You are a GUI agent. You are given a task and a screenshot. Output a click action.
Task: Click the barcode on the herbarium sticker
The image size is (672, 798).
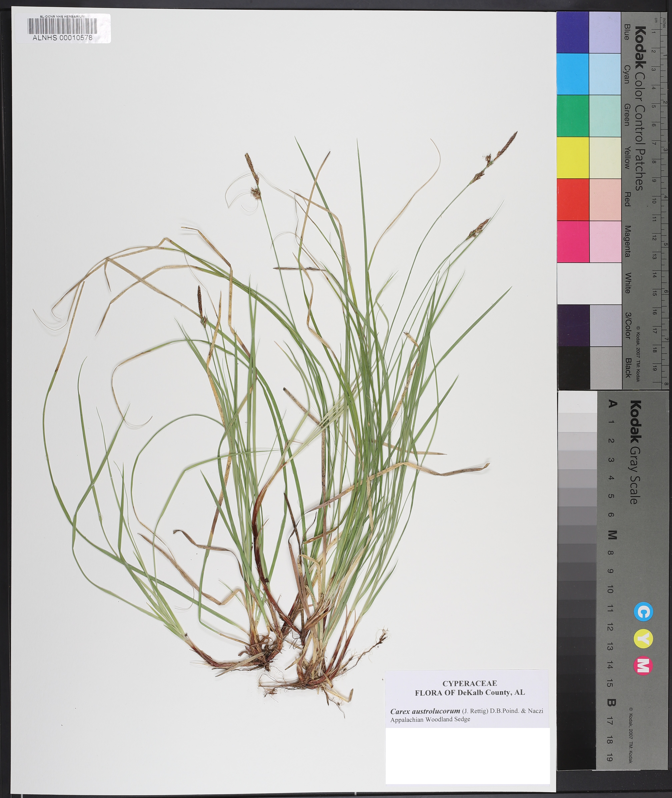click(x=63, y=26)
